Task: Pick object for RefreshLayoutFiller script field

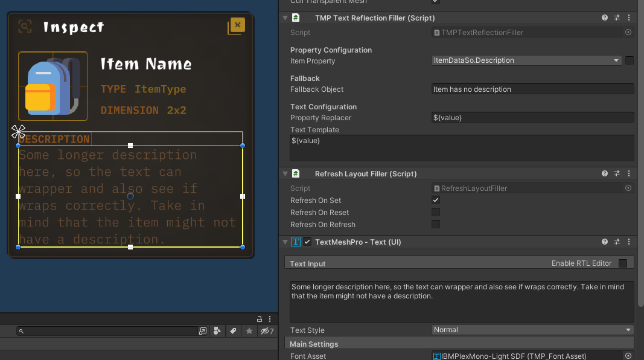Action: pyautogui.click(x=628, y=188)
